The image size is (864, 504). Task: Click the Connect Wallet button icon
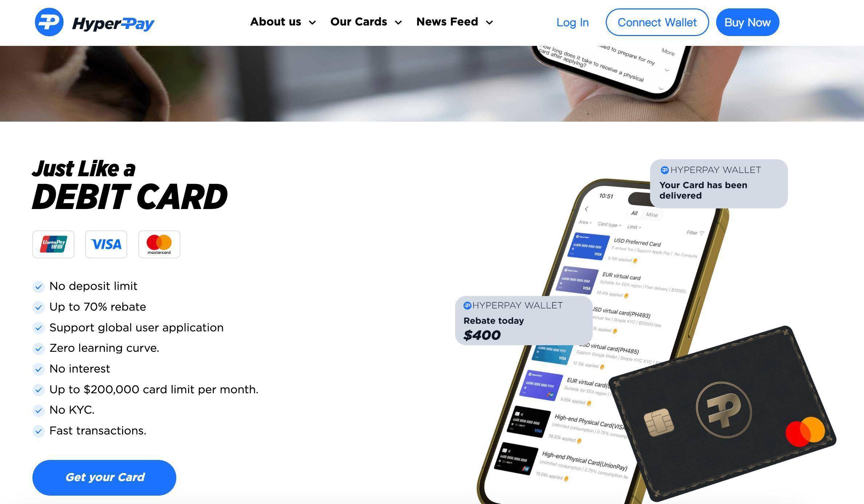[657, 21]
